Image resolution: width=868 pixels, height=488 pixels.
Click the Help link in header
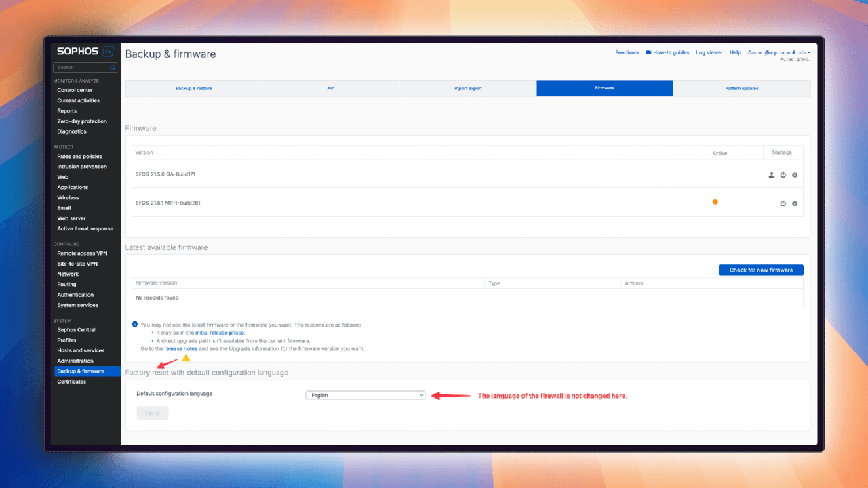point(735,52)
